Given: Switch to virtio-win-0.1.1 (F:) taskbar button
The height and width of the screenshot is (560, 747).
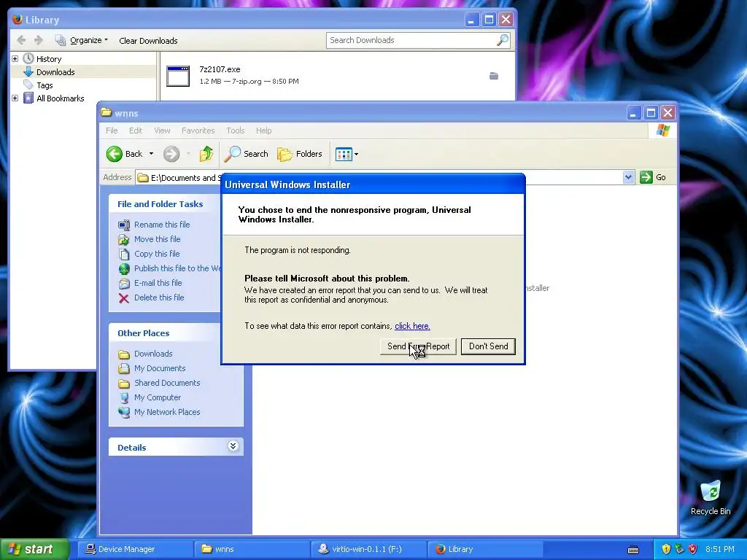Looking at the screenshot, I should [x=368, y=549].
